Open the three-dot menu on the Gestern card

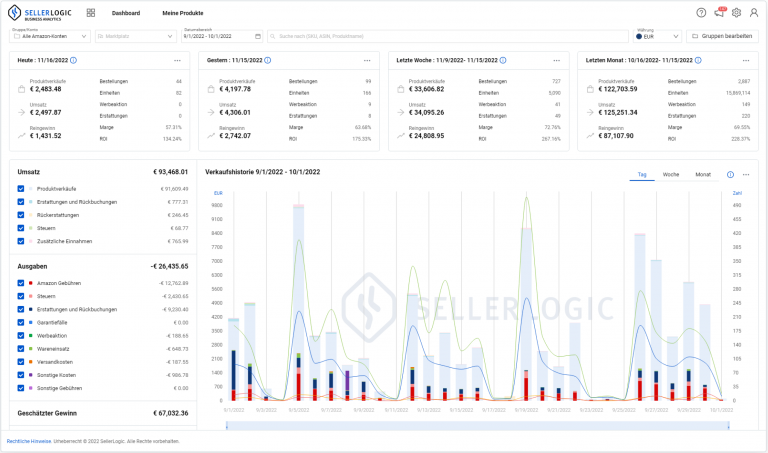point(367,60)
